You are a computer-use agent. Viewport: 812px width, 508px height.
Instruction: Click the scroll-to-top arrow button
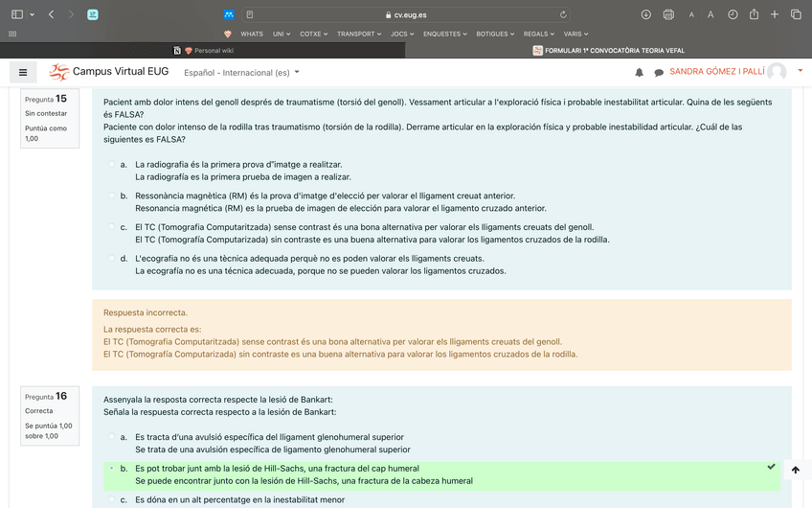pyautogui.click(x=796, y=470)
